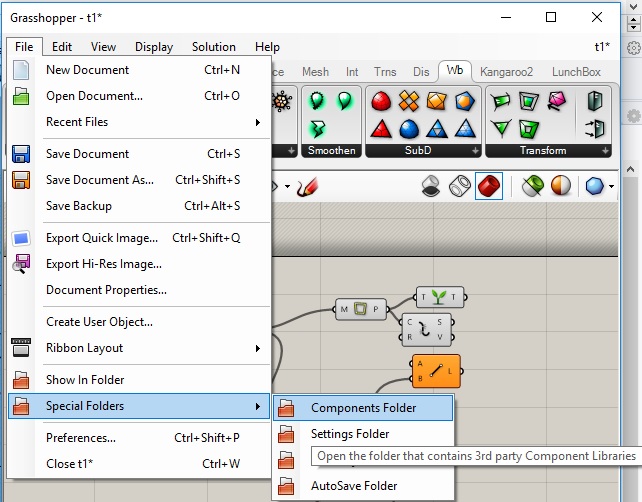
Task: Click the orange Save Document As floppy icon
Action: pyautogui.click(x=21, y=180)
